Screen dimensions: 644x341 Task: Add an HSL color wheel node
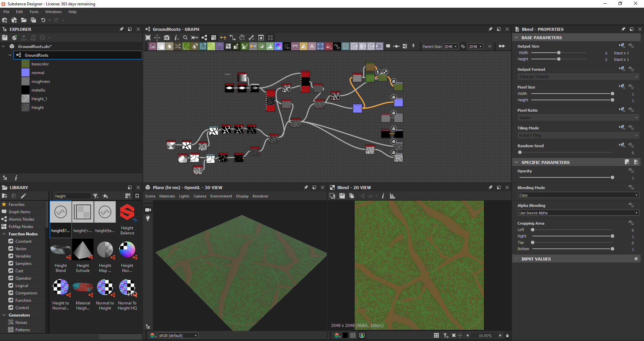click(278, 46)
